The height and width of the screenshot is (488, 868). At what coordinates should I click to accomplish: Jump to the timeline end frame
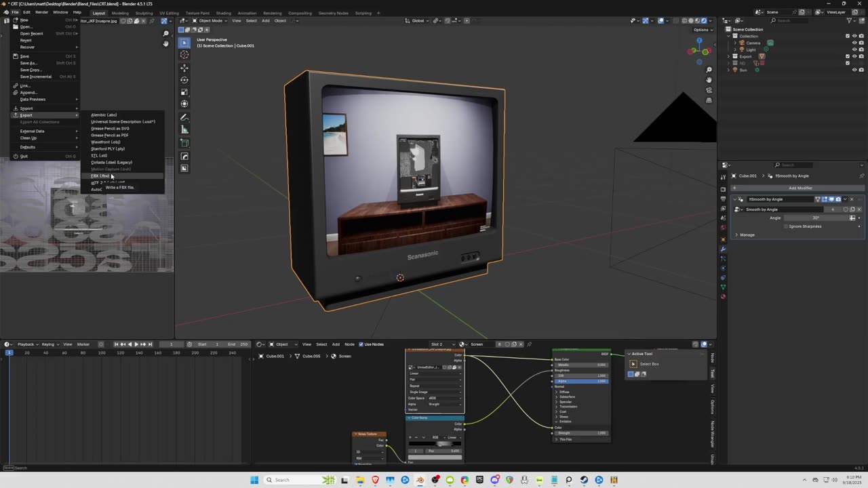pos(149,344)
